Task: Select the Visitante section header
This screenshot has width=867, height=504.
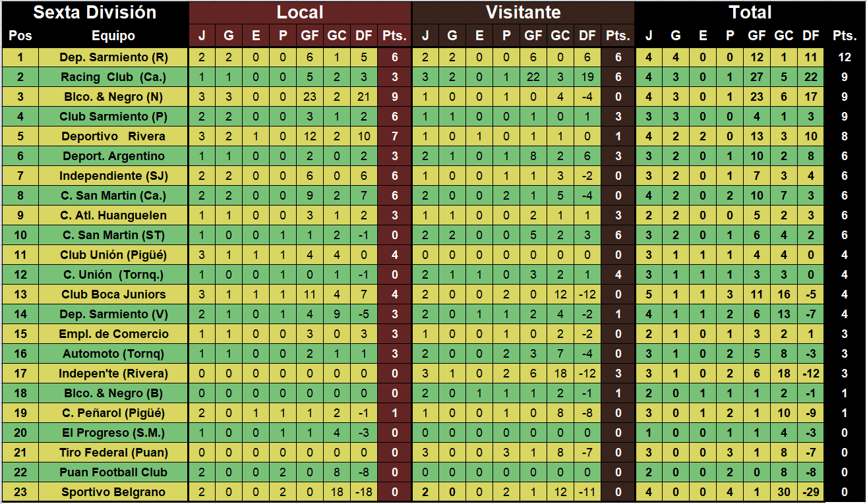Action: tap(523, 13)
